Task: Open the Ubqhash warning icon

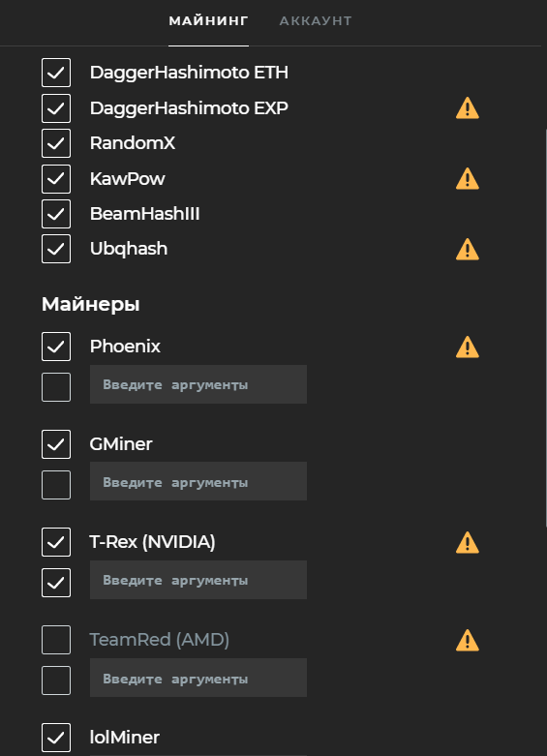Action: pyautogui.click(x=467, y=250)
